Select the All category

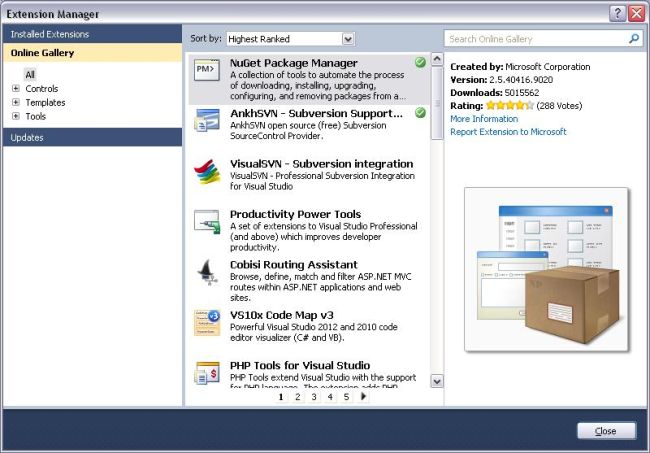(x=30, y=75)
